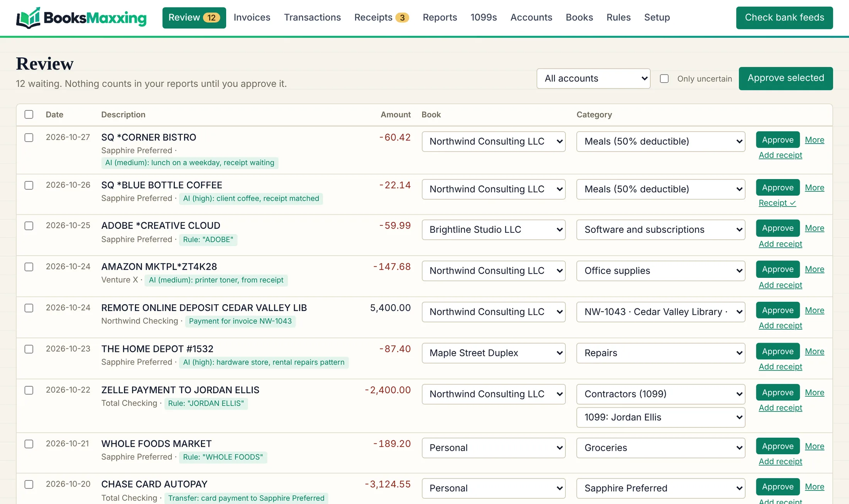
Task: Click the Rule: "JORDAN ELLIS" tag
Action: [x=206, y=403]
